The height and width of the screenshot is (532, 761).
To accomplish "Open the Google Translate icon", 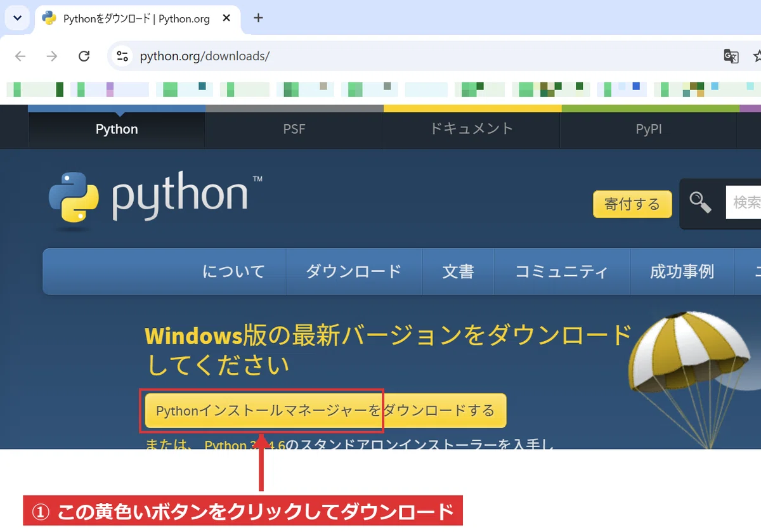I will [x=731, y=56].
